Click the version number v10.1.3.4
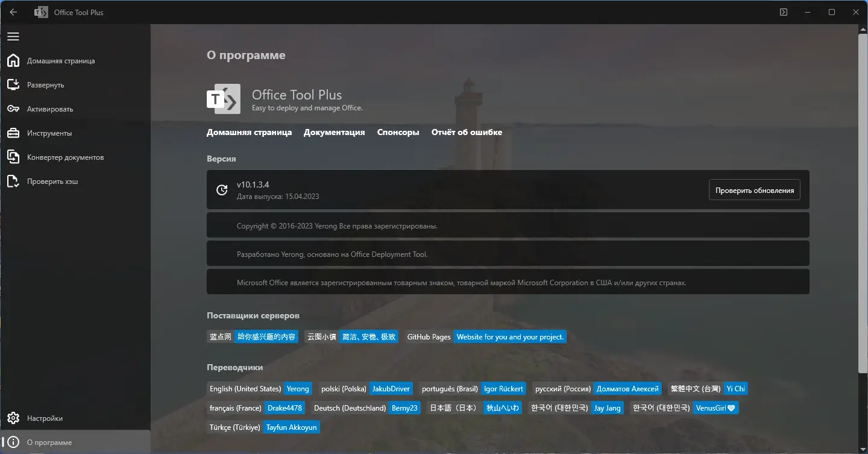 coord(253,184)
